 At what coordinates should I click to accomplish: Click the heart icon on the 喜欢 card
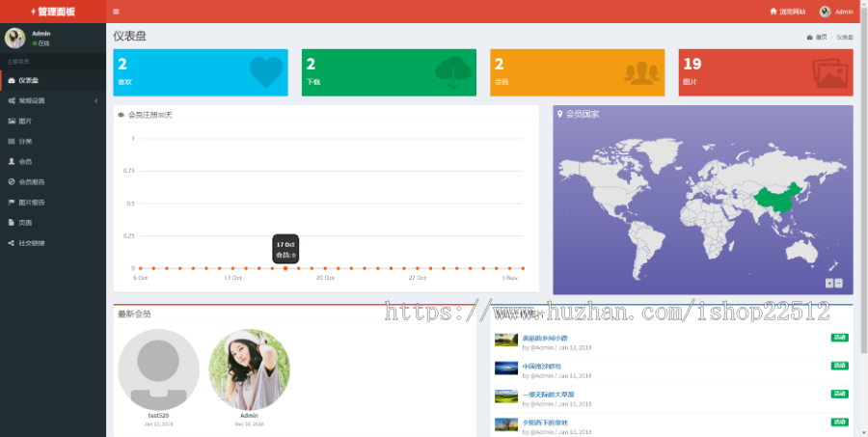pos(266,72)
